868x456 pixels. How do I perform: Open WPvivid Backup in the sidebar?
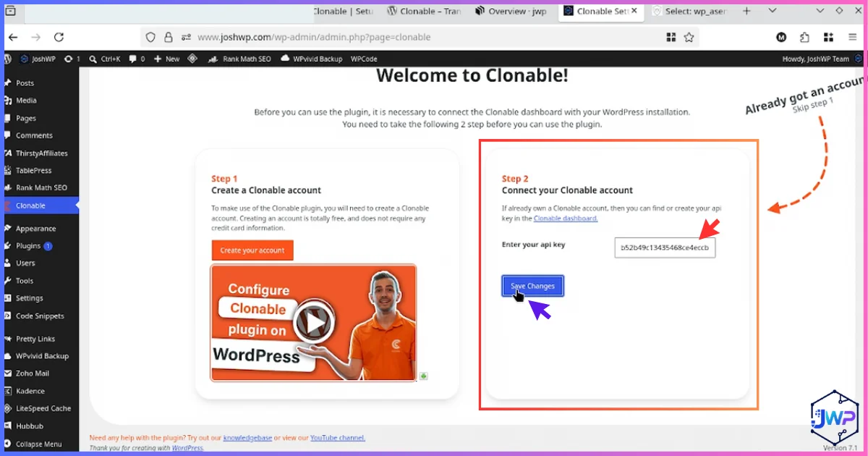click(40, 356)
